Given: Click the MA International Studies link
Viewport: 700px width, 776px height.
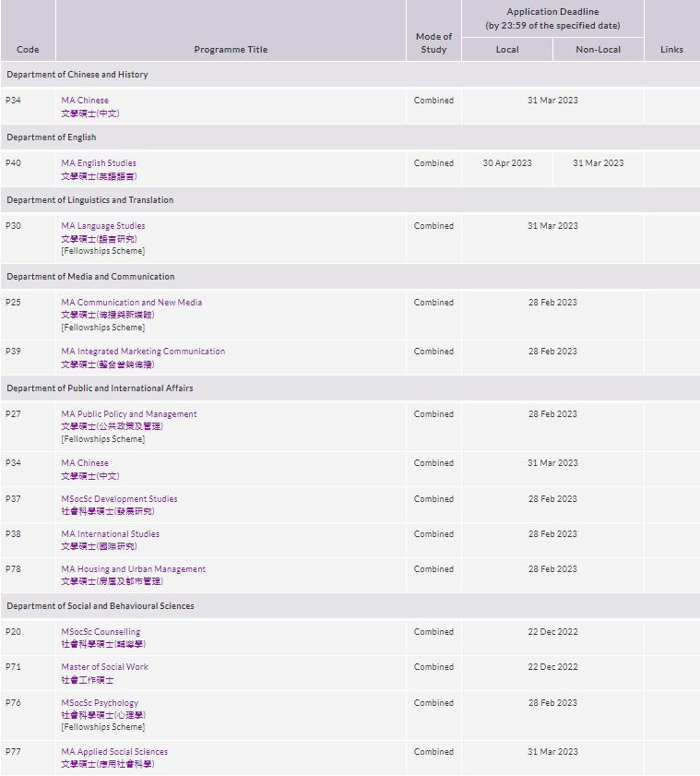Looking at the screenshot, I should point(111,534).
